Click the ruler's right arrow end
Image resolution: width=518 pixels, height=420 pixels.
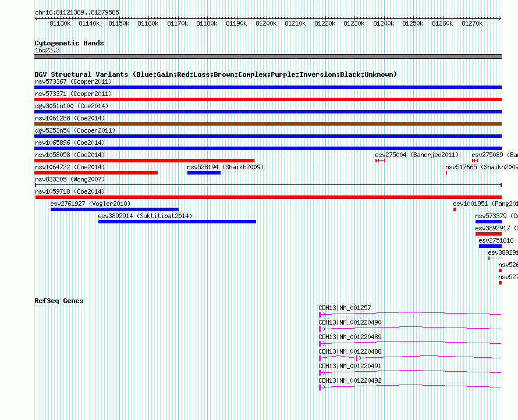[x=500, y=18]
